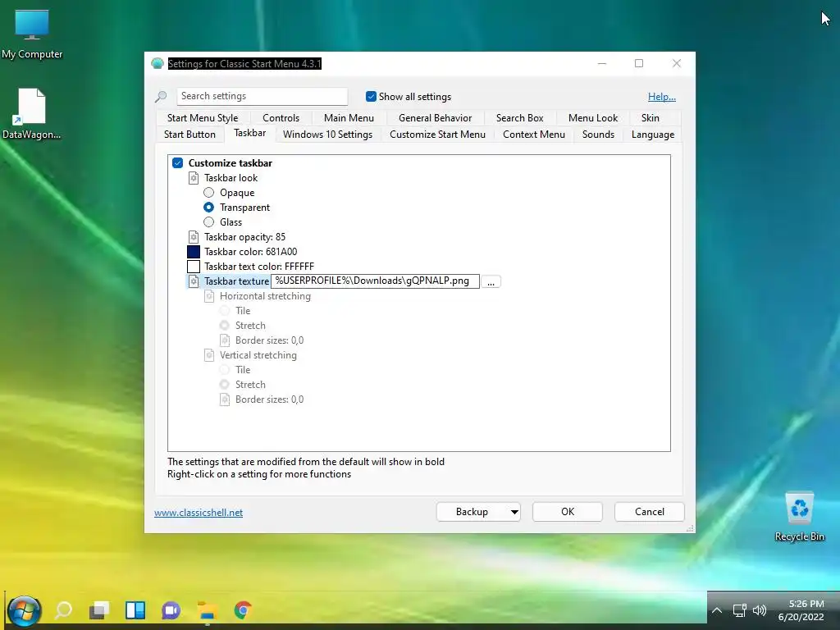Image resolution: width=840 pixels, height=630 pixels.
Task: Open the Help... link
Action: [x=662, y=97]
